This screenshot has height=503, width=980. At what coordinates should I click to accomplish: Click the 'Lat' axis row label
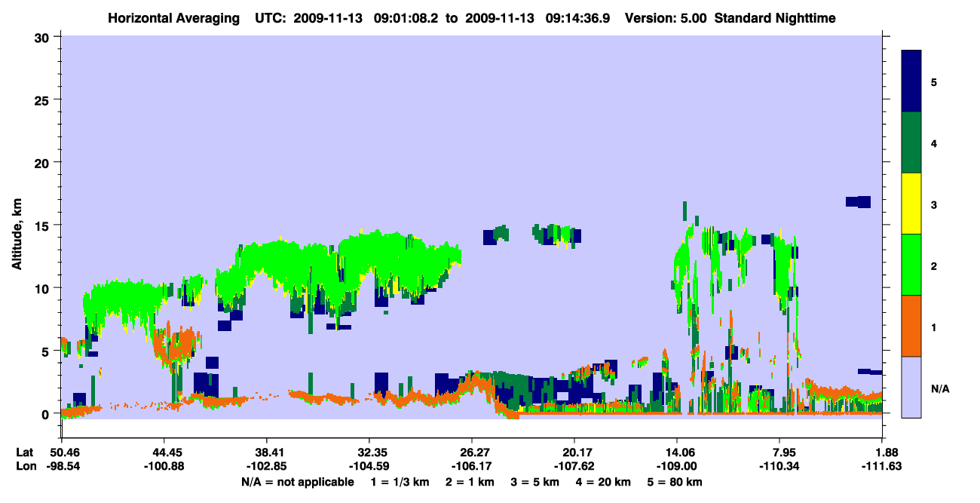(x=24, y=452)
